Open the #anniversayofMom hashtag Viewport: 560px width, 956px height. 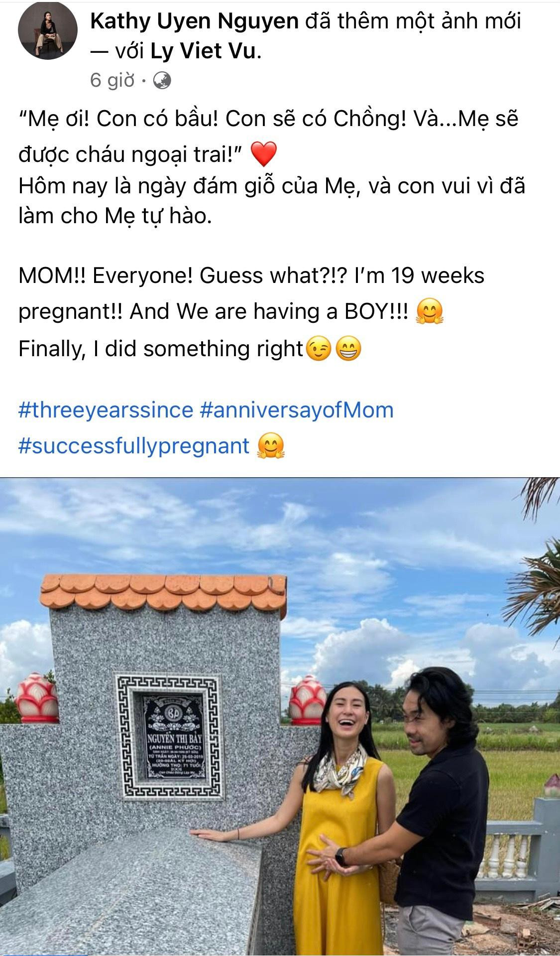click(297, 410)
